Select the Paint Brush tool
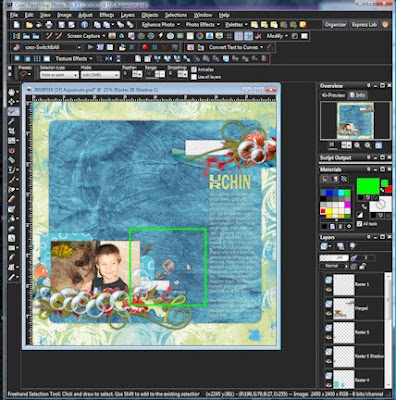396x400 pixels. tap(12, 180)
